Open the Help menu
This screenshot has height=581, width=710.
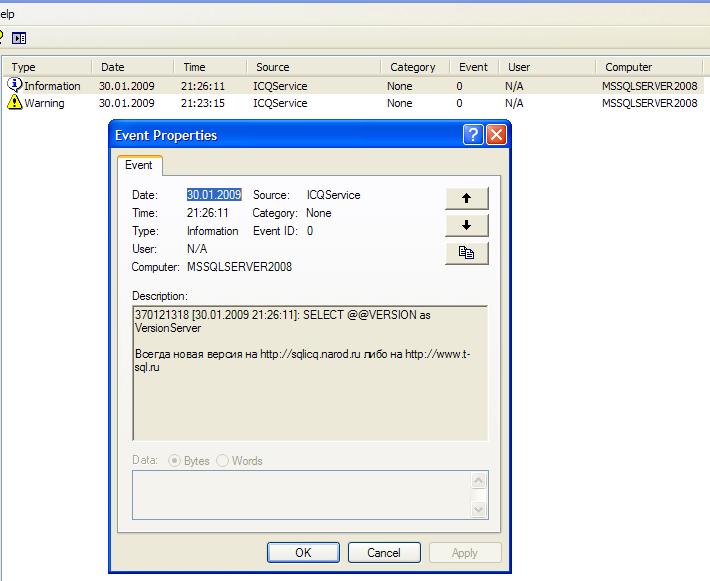click(x=7, y=14)
